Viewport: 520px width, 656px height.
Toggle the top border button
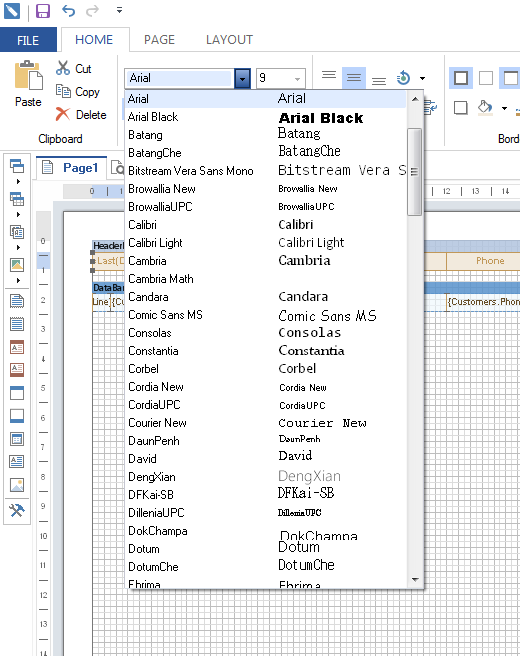(x=510, y=78)
